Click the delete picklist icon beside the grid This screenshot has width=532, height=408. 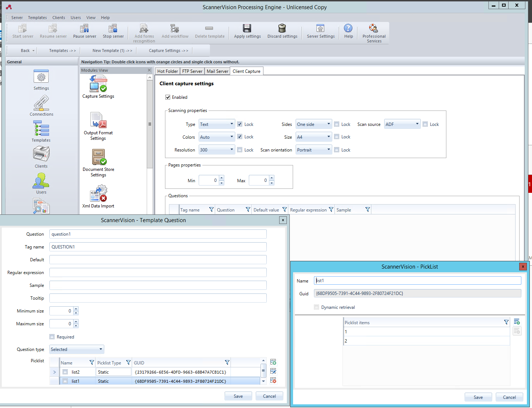[273, 381]
